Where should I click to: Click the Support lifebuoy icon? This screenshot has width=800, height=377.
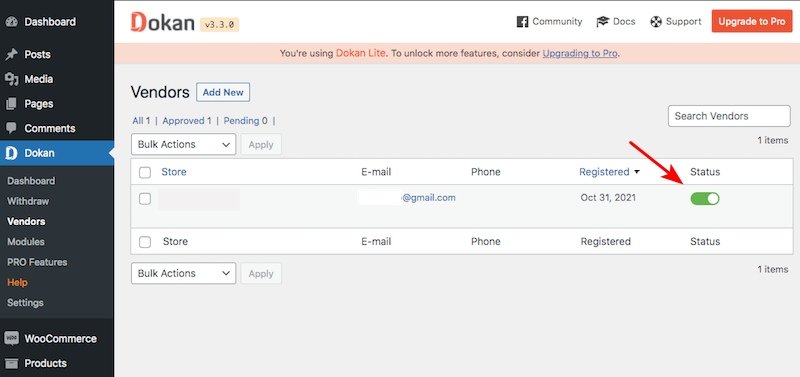(x=656, y=22)
